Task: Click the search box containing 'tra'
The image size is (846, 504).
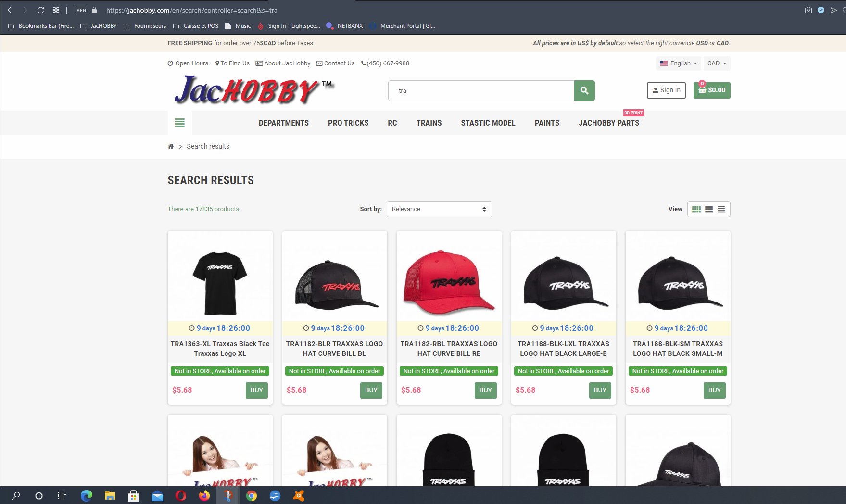Action: point(481,90)
